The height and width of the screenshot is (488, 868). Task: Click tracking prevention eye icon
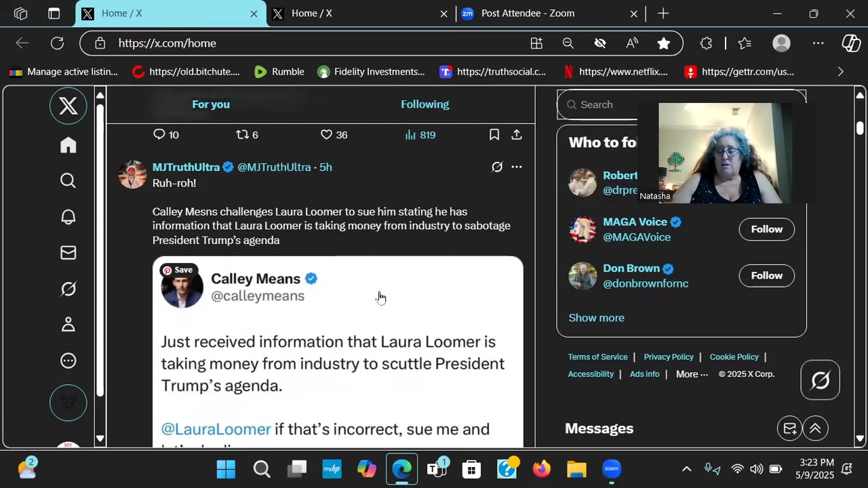click(x=600, y=43)
